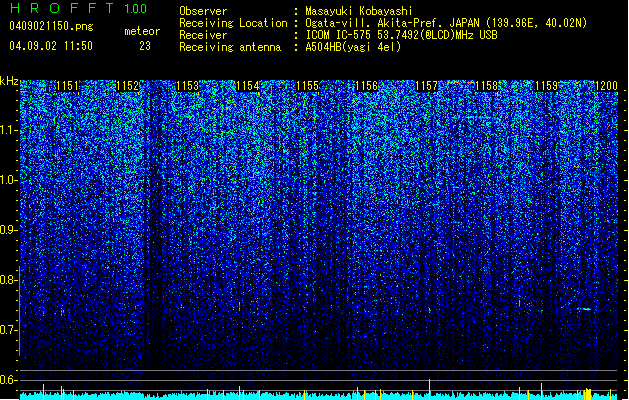Screen dimensions: 629x400
Task: Click the meteor count value 23
Action: (x=145, y=46)
